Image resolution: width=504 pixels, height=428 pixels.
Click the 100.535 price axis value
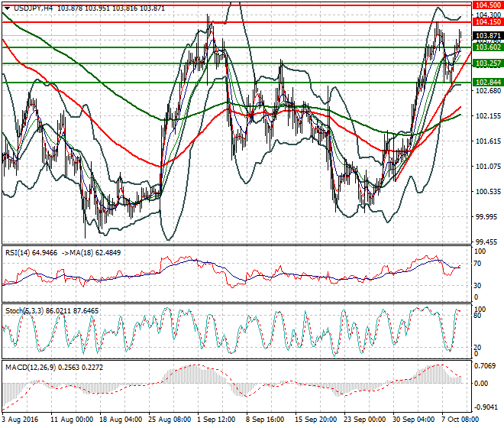coord(488,192)
